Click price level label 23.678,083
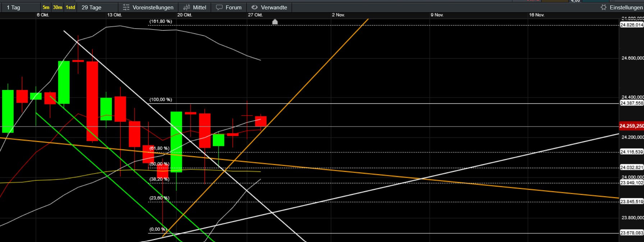This screenshot has width=644, height=242. tap(632, 233)
